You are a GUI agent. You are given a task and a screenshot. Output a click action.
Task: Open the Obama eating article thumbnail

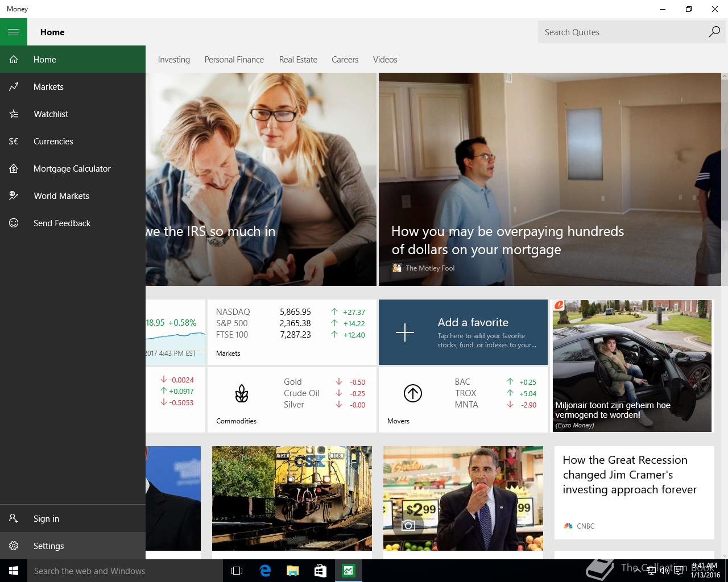point(463,498)
